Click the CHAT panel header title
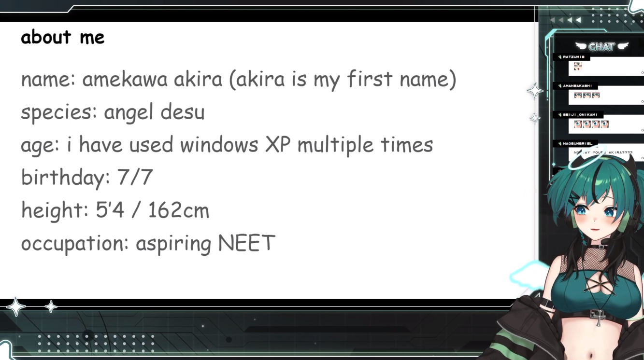Screen dimensions: 644x360 click(x=601, y=47)
